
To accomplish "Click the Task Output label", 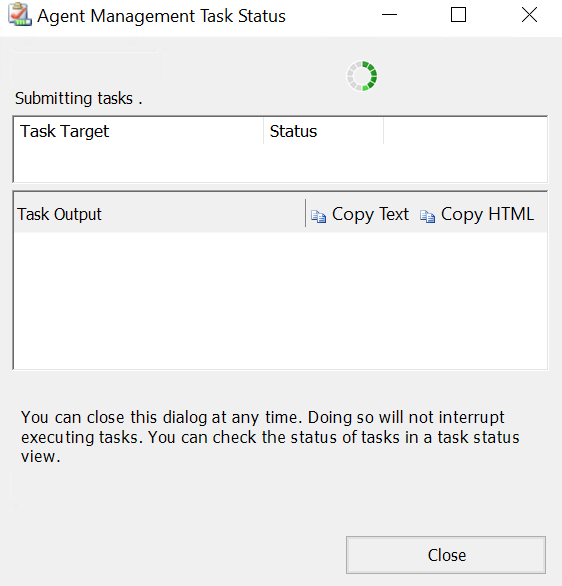I will coord(59,215).
